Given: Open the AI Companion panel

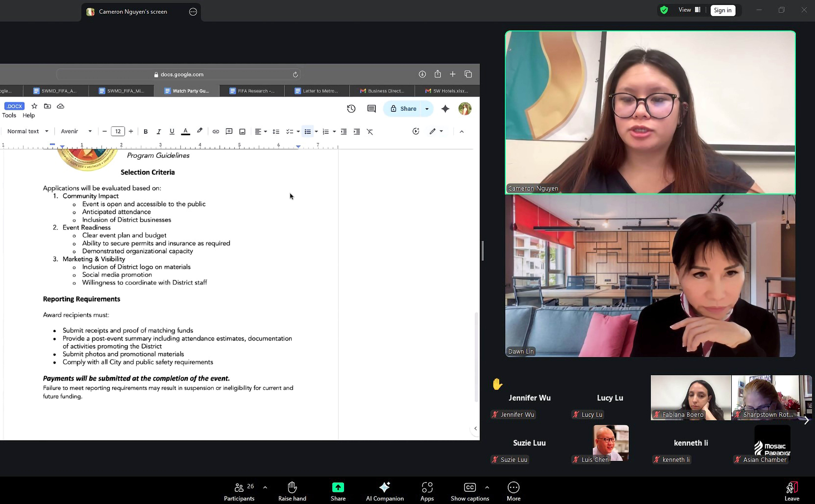Looking at the screenshot, I should (x=385, y=487).
